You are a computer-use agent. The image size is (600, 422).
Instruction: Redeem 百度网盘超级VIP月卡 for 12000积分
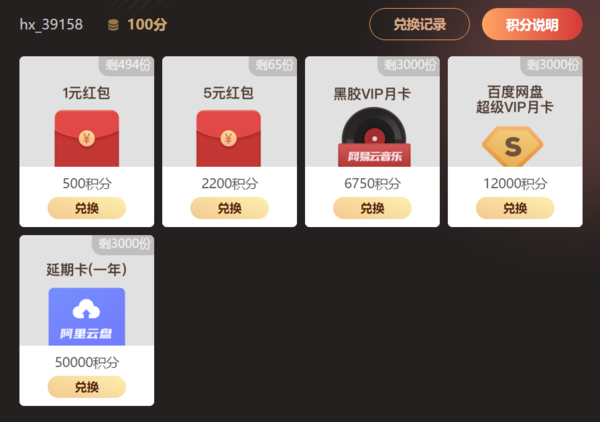515,208
